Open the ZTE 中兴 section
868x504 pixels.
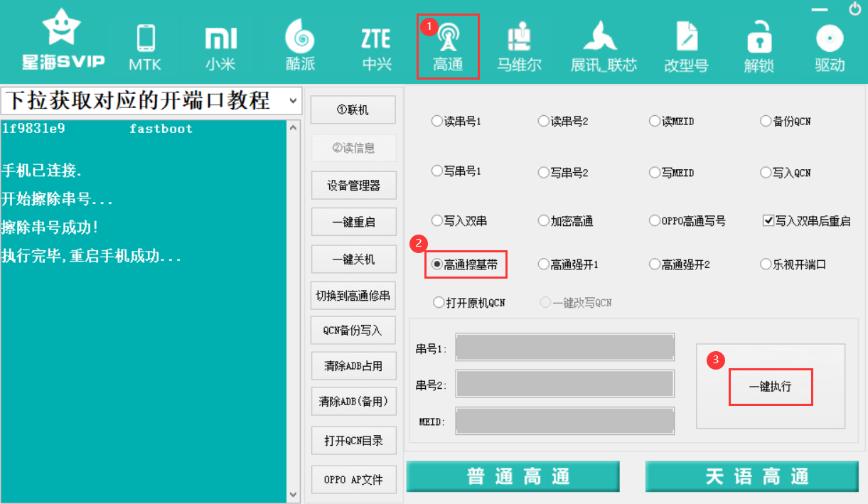tap(377, 48)
